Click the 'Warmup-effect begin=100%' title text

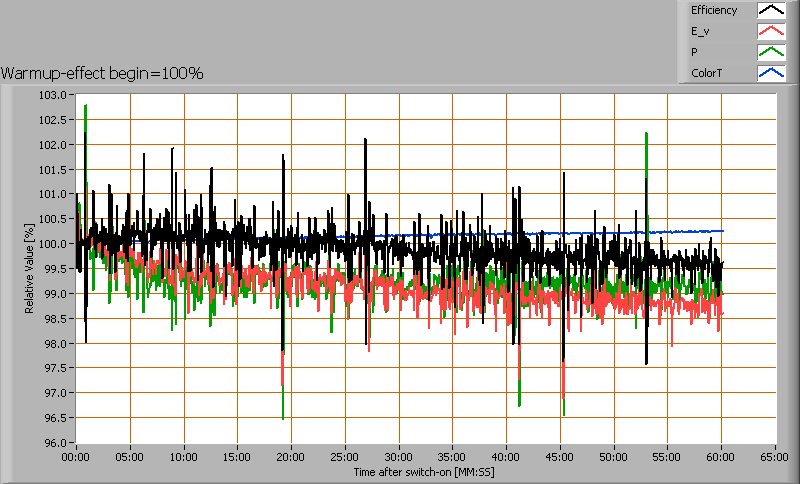[x=102, y=73]
